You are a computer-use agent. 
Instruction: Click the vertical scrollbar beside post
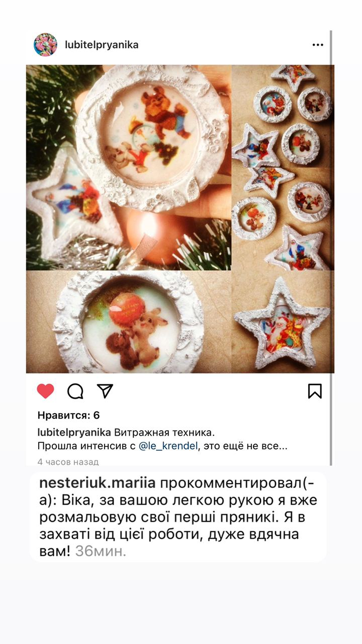(331, 248)
